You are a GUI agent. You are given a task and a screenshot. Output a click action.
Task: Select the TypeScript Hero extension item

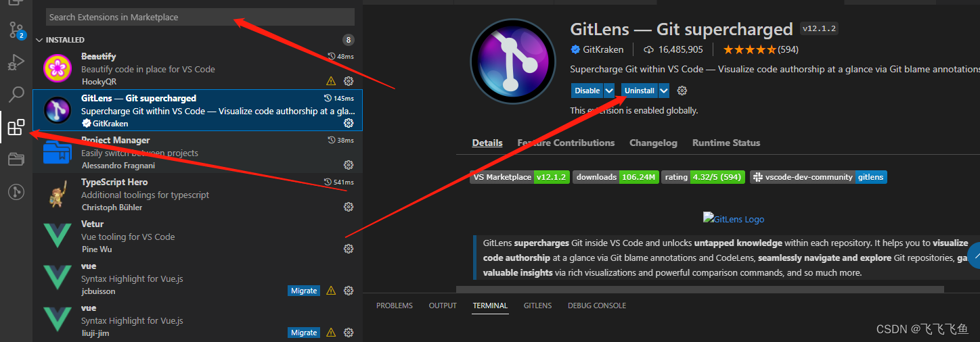(x=198, y=195)
